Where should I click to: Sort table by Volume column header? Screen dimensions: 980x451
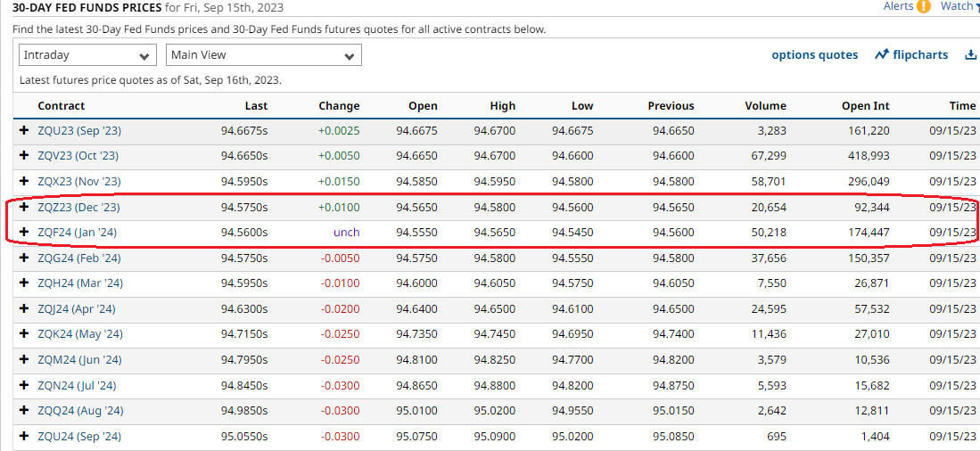point(765,106)
